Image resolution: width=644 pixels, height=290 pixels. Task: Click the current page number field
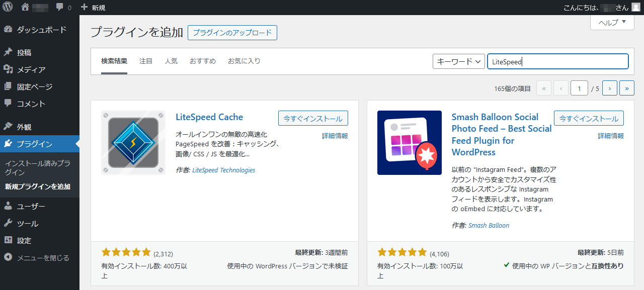(x=580, y=88)
